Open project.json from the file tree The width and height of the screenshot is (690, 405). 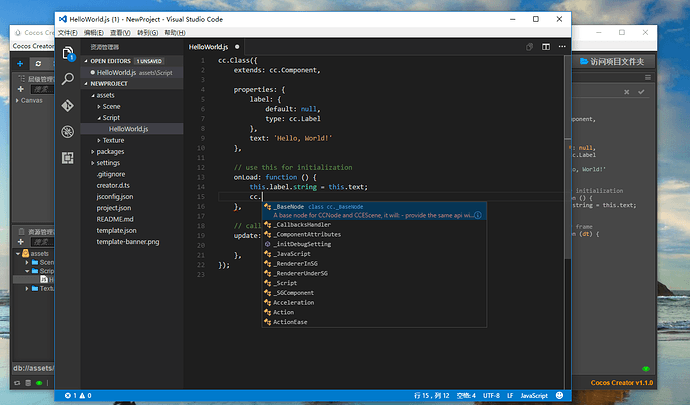tap(116, 208)
